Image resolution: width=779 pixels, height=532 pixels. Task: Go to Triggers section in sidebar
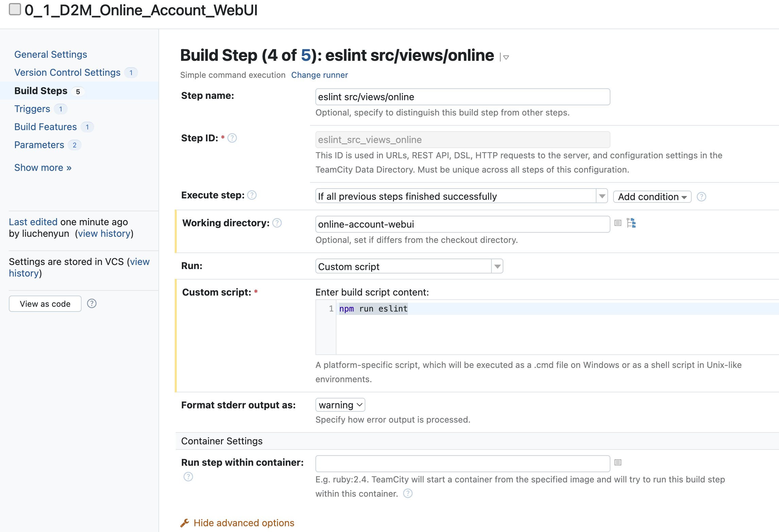(x=32, y=109)
